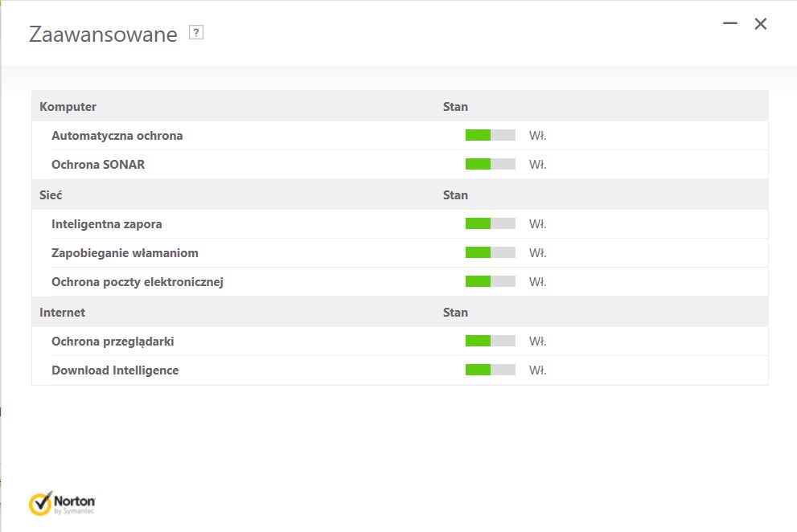Screen dimensions: 797x532
Task: Click the Ochrona przeglądarki label
Action: (113, 342)
